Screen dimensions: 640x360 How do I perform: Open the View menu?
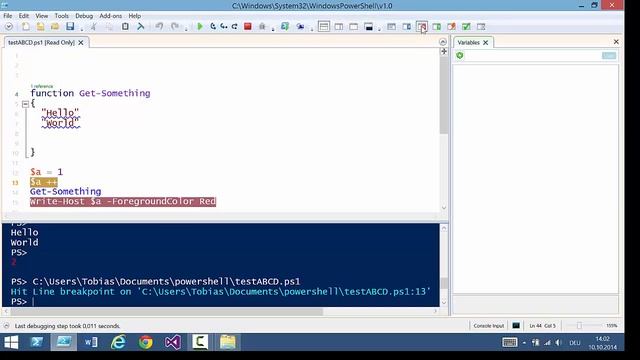(42, 16)
